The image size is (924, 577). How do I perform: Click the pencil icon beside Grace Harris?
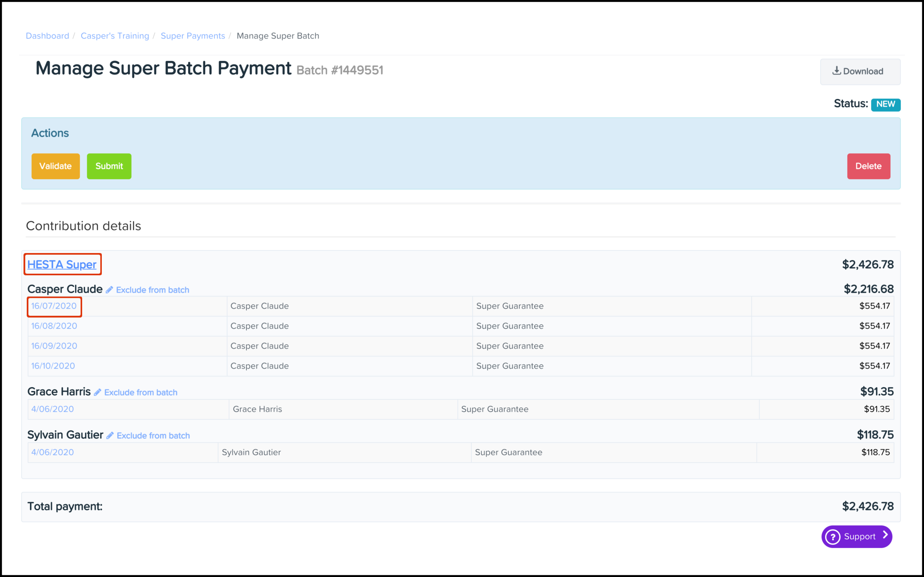(x=98, y=392)
